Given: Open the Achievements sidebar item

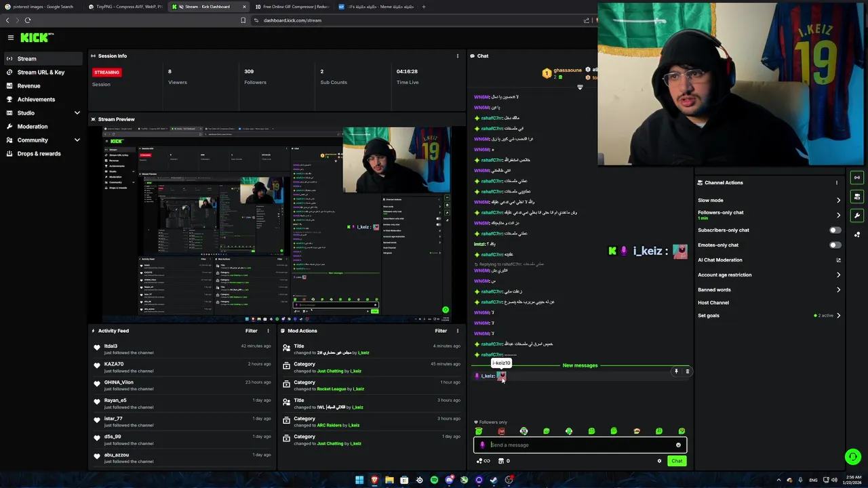Looking at the screenshot, I should tap(43, 100).
